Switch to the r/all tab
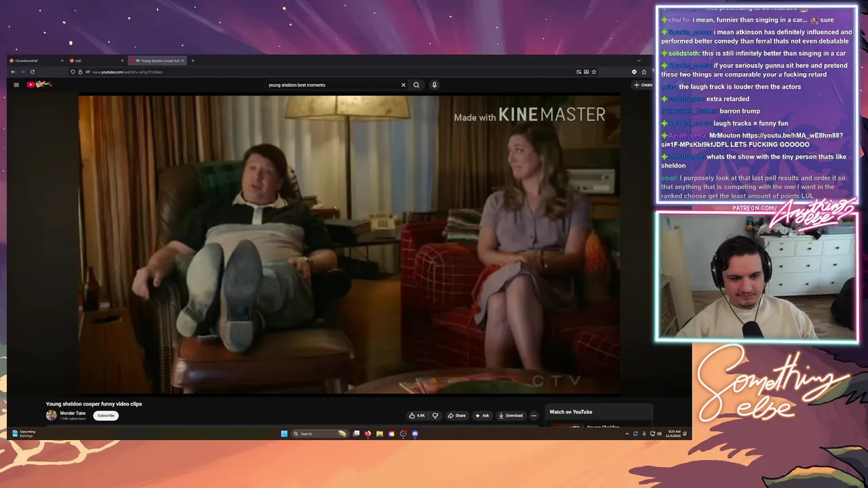Image resolution: width=868 pixels, height=488 pixels. (96, 60)
